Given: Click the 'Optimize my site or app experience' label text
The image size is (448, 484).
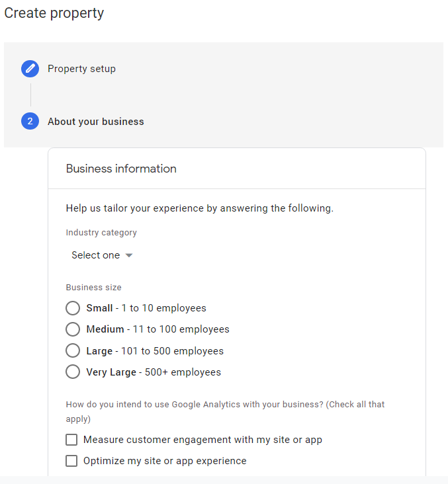Looking at the screenshot, I should (165, 461).
